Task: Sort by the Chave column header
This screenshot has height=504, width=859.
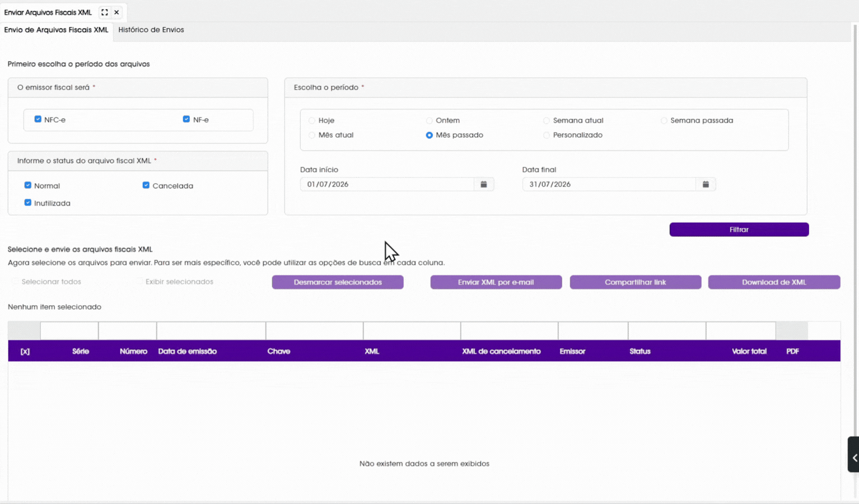Action: point(279,351)
